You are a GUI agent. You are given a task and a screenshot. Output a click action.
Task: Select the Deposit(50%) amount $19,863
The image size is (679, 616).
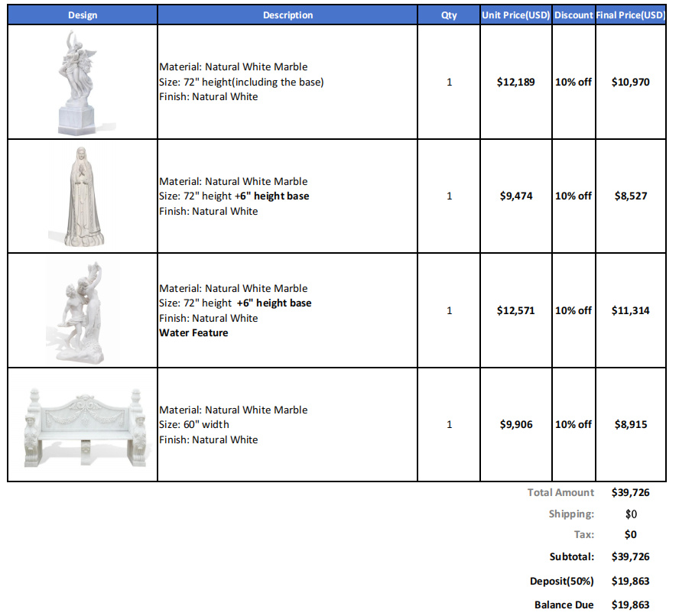(630, 581)
